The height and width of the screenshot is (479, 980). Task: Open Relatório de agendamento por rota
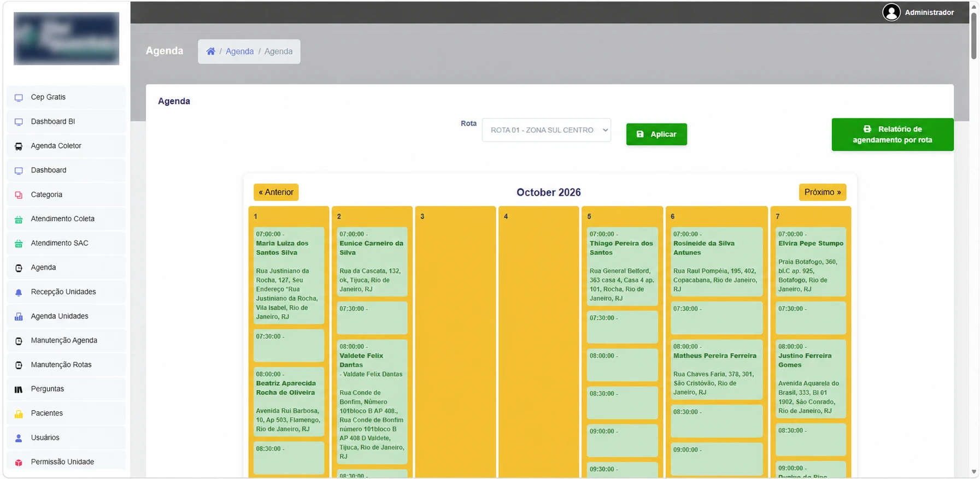pyautogui.click(x=892, y=134)
